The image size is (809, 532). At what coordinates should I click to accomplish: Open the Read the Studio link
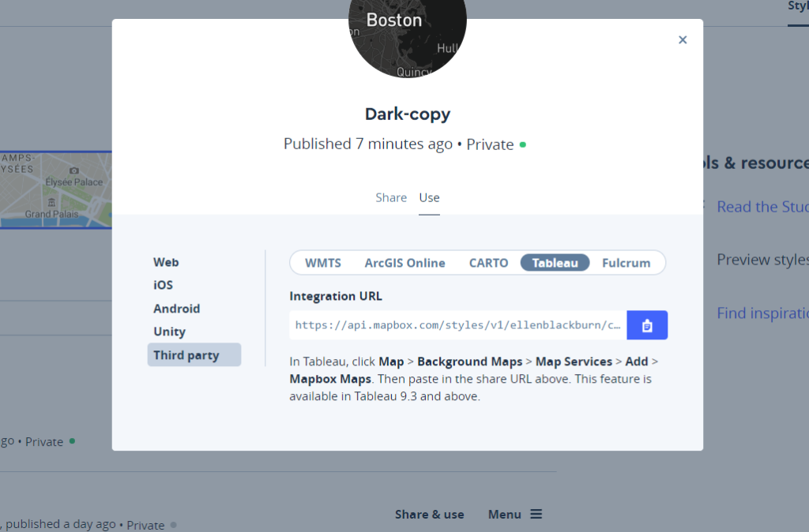click(x=762, y=207)
